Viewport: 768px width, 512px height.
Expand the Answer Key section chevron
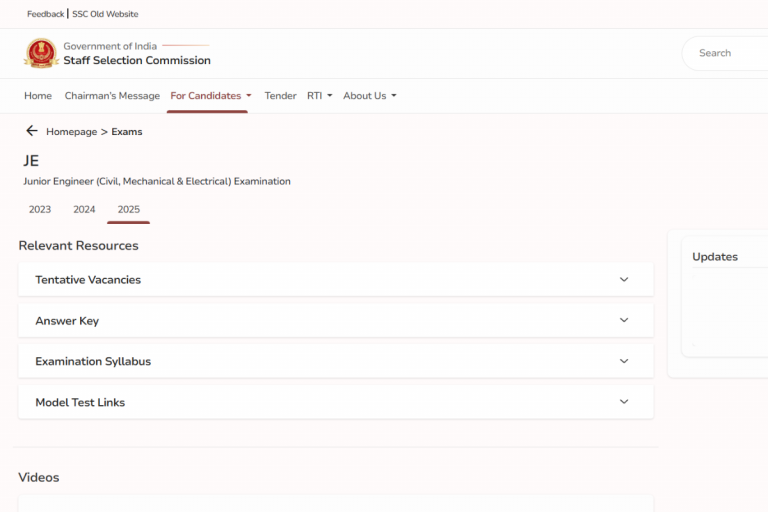[x=624, y=320]
